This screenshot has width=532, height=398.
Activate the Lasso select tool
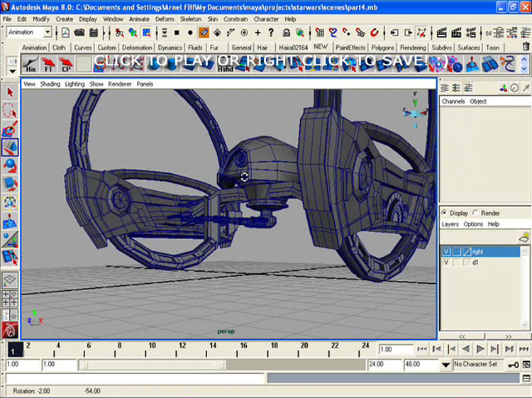10,111
